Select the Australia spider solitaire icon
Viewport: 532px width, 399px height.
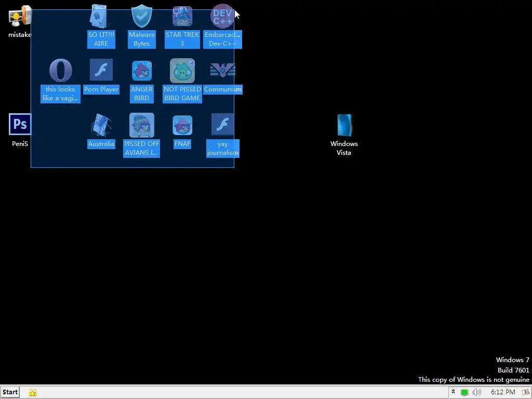(x=101, y=125)
